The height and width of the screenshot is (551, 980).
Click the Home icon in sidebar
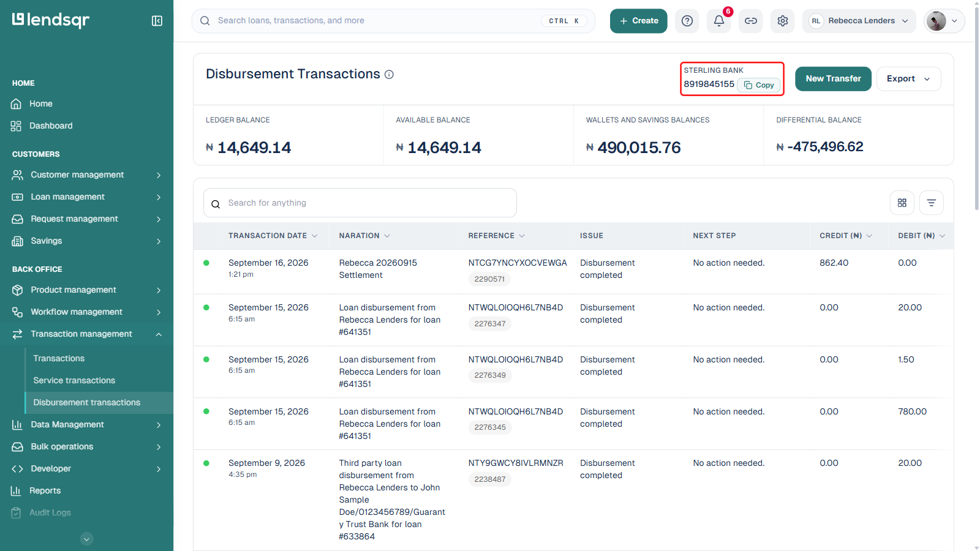(x=17, y=104)
